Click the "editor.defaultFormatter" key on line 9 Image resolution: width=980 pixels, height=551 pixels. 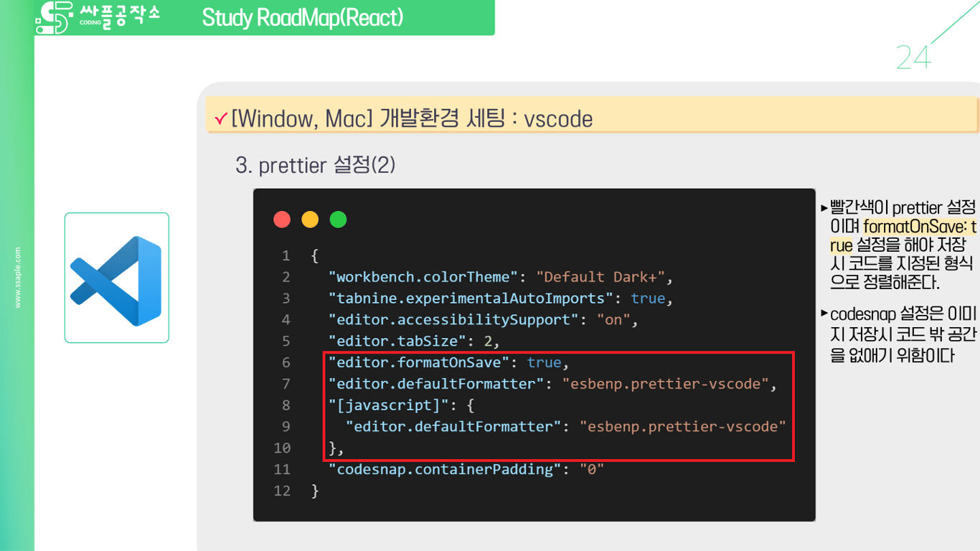[x=454, y=426]
